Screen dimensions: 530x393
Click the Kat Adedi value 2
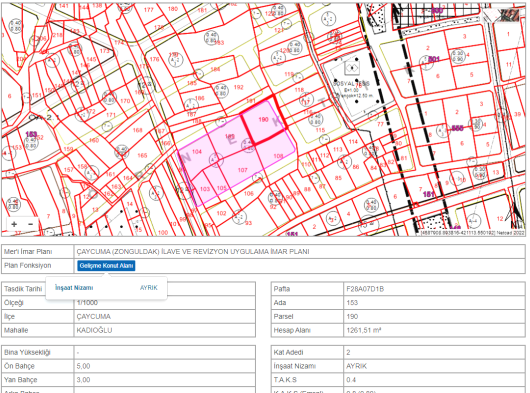348,352
